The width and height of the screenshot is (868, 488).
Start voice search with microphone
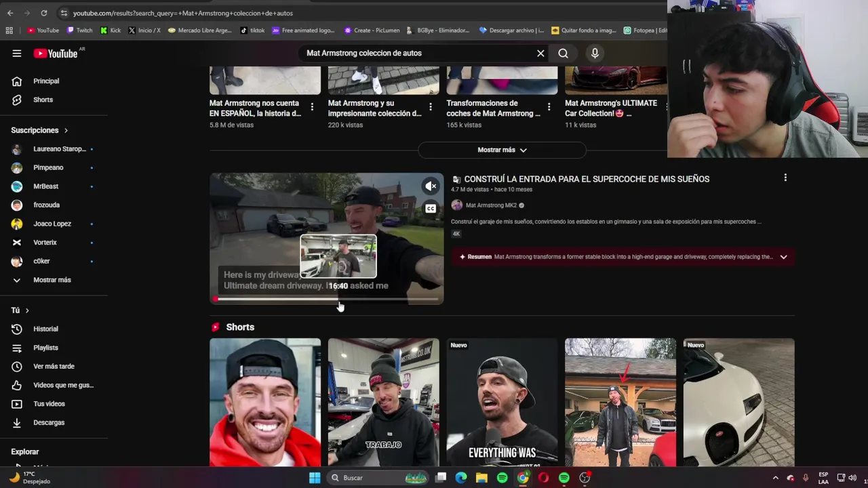[595, 54]
